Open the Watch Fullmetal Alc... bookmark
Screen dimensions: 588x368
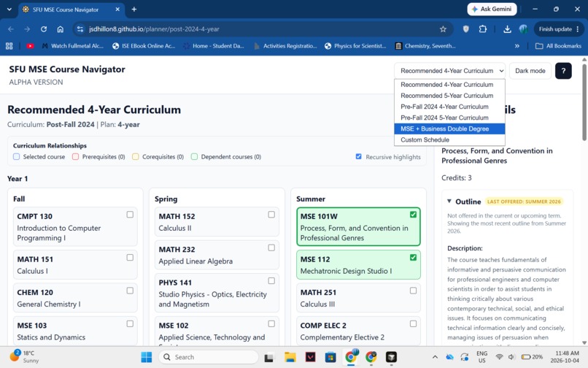pos(72,46)
